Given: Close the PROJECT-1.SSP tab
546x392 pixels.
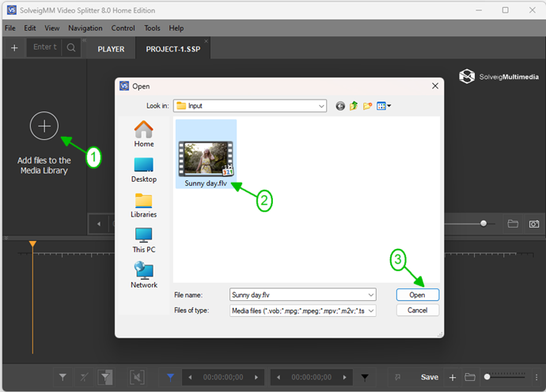Looking at the screenshot, I should (206, 41).
